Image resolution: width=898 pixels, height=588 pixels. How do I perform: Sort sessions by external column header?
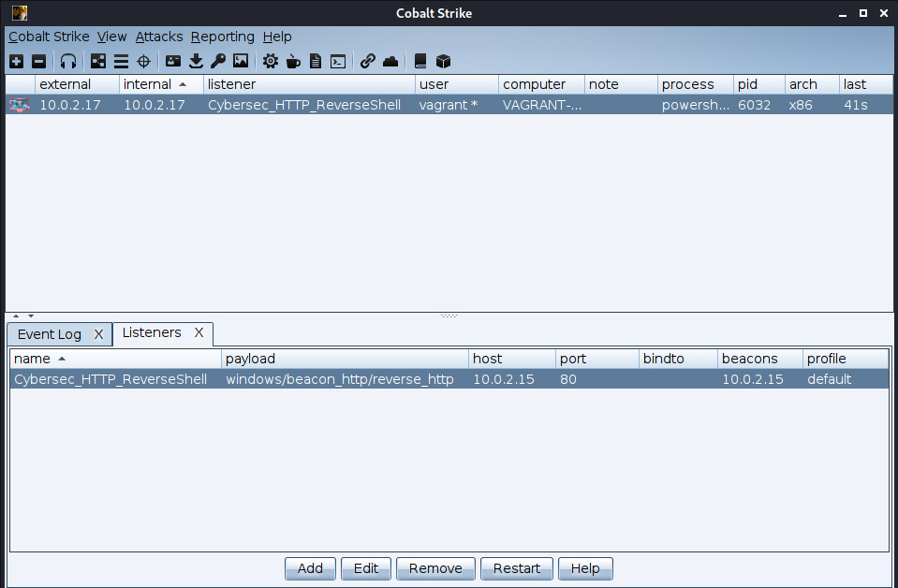(78, 84)
